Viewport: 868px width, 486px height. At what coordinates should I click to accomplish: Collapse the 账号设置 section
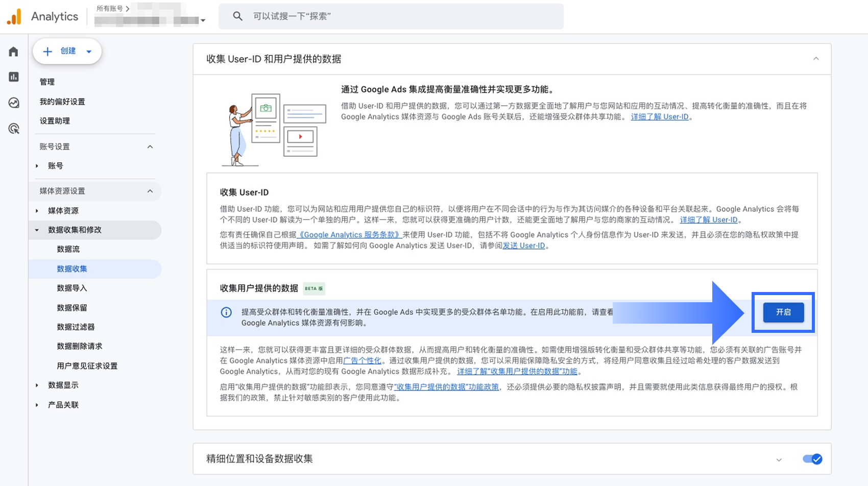[x=150, y=147]
